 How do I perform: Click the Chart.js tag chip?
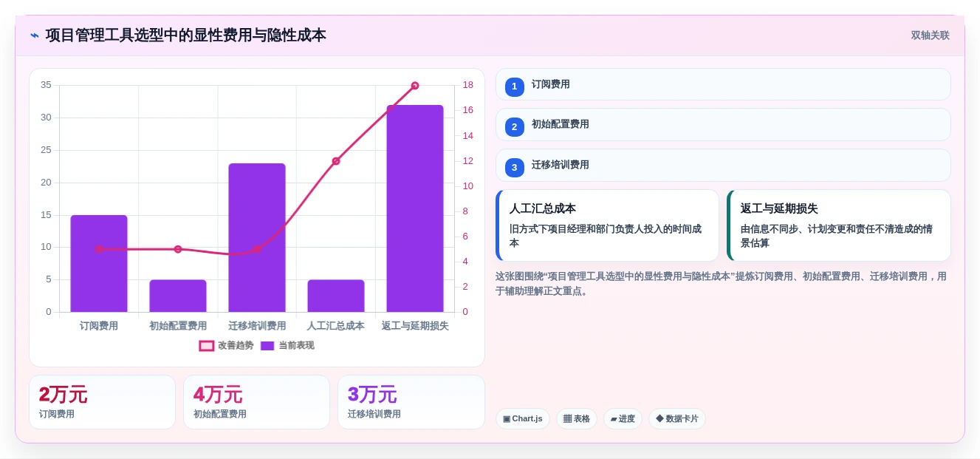523,419
